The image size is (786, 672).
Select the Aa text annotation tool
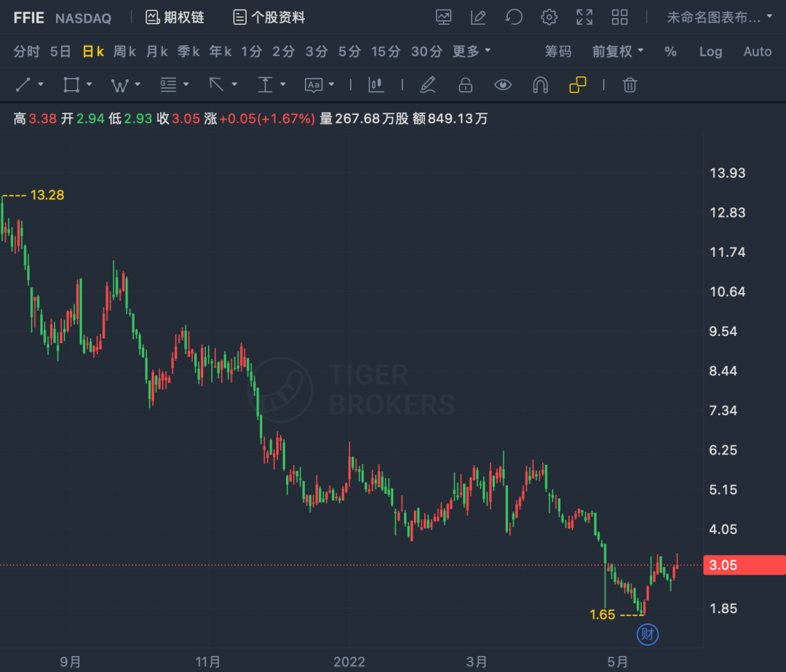coord(314,84)
